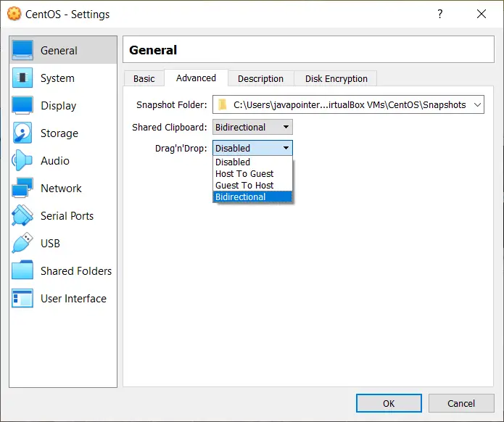Click the Display label in sidebar
The width and height of the screenshot is (504, 422).
click(59, 106)
